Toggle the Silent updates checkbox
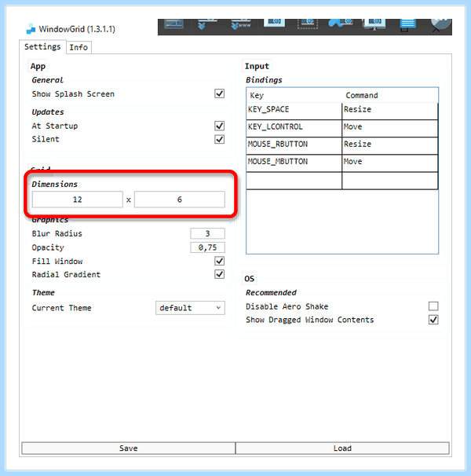 (220, 139)
